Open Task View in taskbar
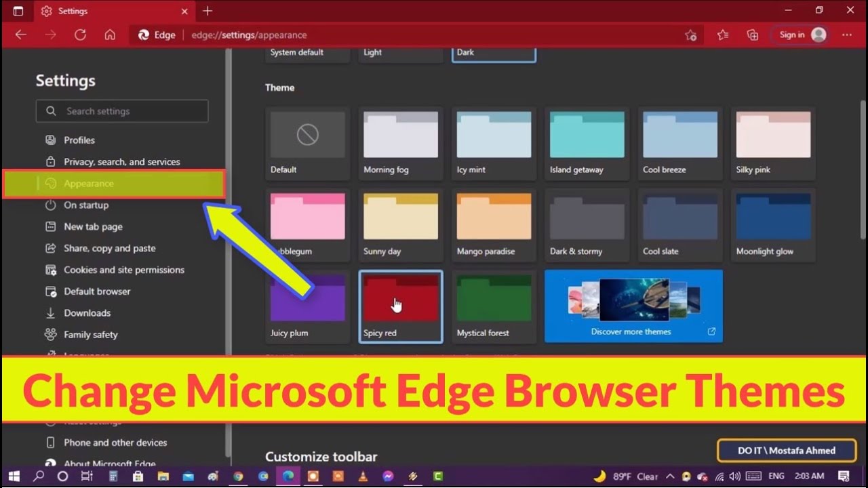Image resolution: width=868 pixels, height=488 pixels. tap(87, 476)
